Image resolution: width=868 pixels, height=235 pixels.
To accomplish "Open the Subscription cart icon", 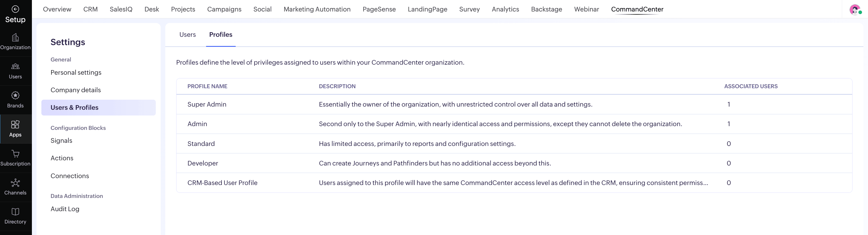I will click(x=15, y=154).
